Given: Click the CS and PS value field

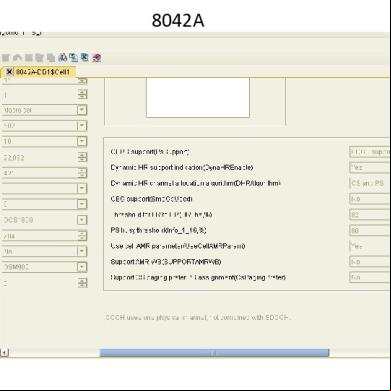Looking at the screenshot, I should tap(370, 183).
